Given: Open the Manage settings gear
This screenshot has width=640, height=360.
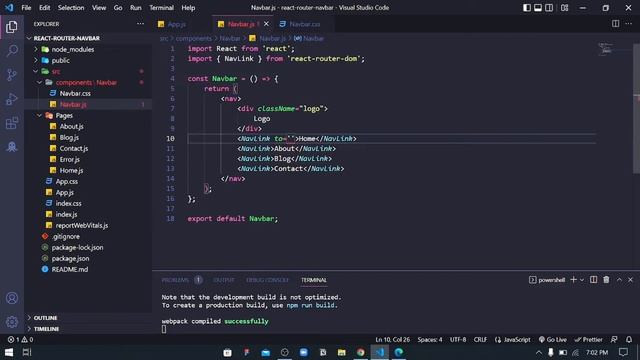Looking at the screenshot, I should [x=12, y=322].
